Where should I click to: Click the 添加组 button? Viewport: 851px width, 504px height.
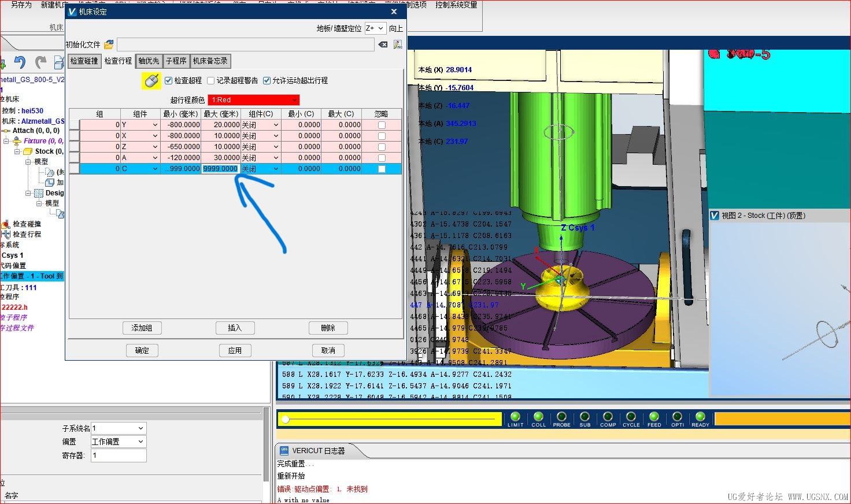point(142,328)
